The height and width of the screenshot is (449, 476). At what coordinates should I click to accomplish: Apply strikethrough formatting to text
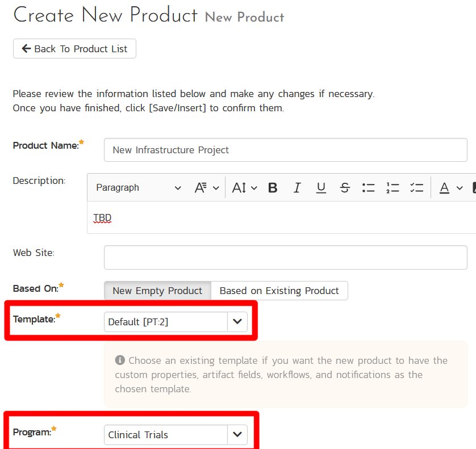(345, 188)
